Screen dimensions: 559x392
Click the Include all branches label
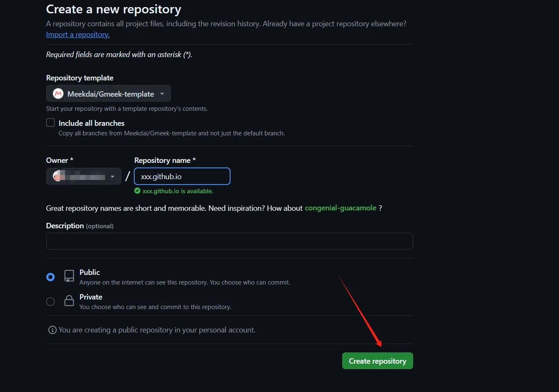click(x=92, y=123)
